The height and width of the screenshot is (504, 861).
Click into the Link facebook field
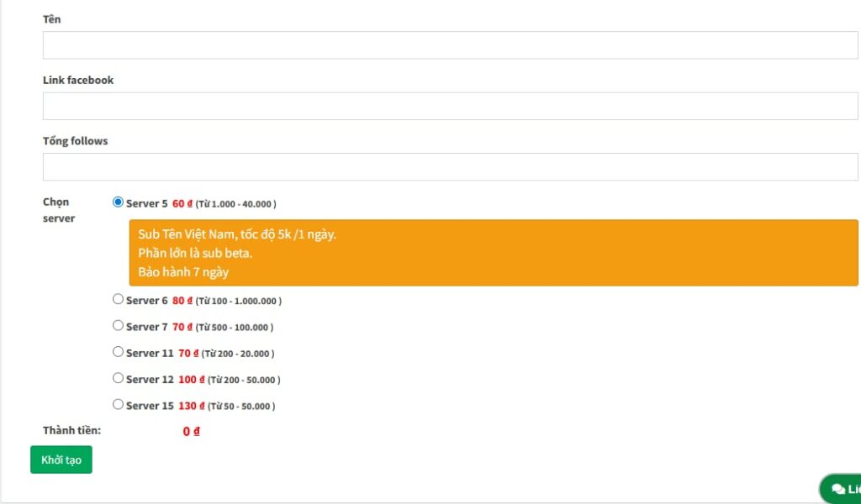pos(450,106)
